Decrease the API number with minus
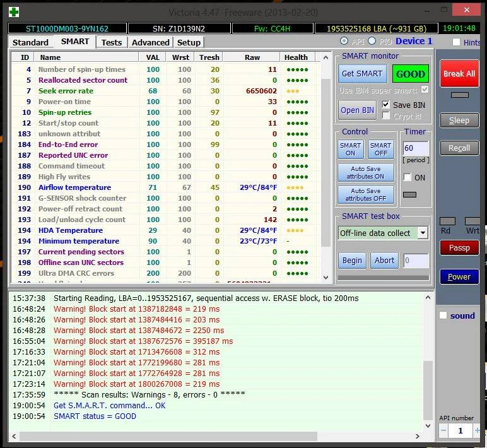 (443, 430)
